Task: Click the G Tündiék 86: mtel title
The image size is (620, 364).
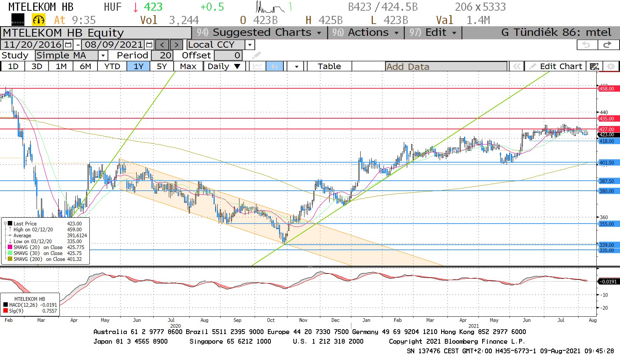Action: (x=556, y=33)
